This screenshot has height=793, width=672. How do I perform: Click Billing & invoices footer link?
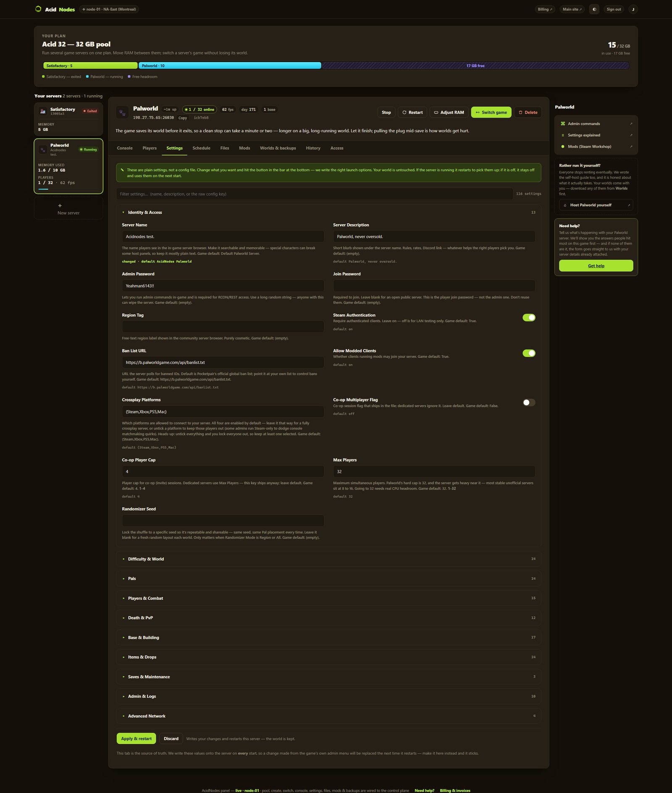tap(455, 790)
